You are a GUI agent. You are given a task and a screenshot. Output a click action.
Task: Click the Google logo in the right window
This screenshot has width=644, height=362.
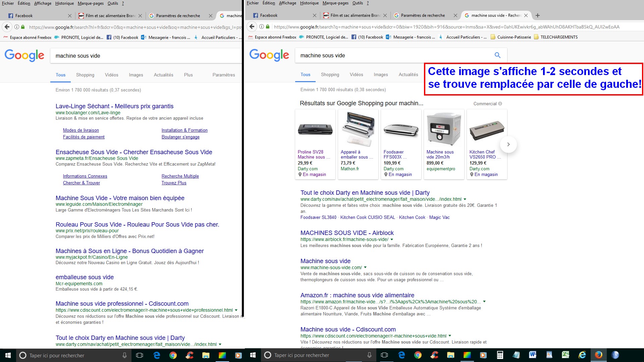click(x=269, y=55)
